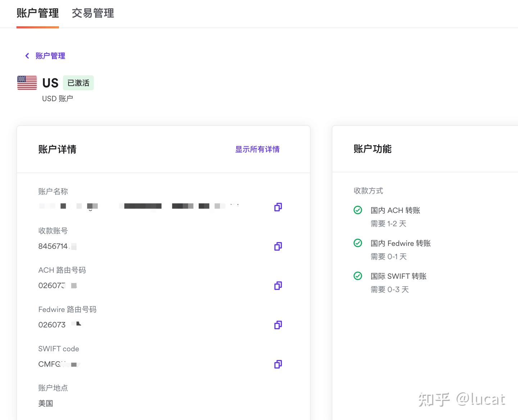Expand full details with 显示所有详情
The height and width of the screenshot is (420, 518).
(257, 149)
